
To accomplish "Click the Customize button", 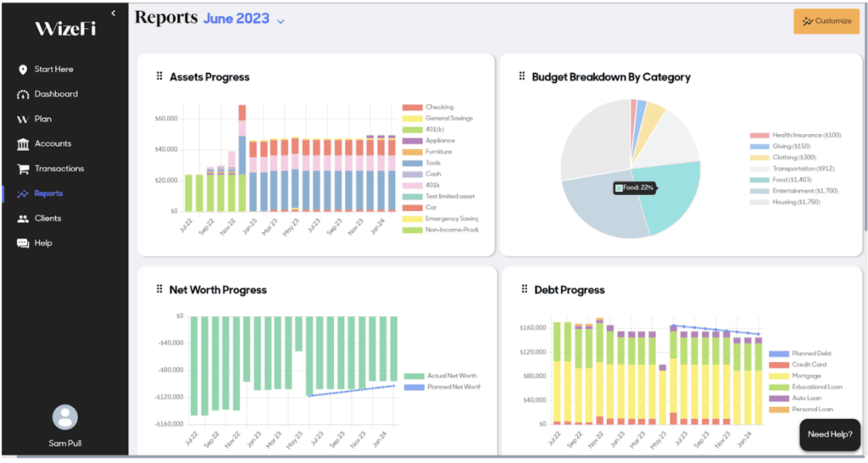I will point(826,21).
